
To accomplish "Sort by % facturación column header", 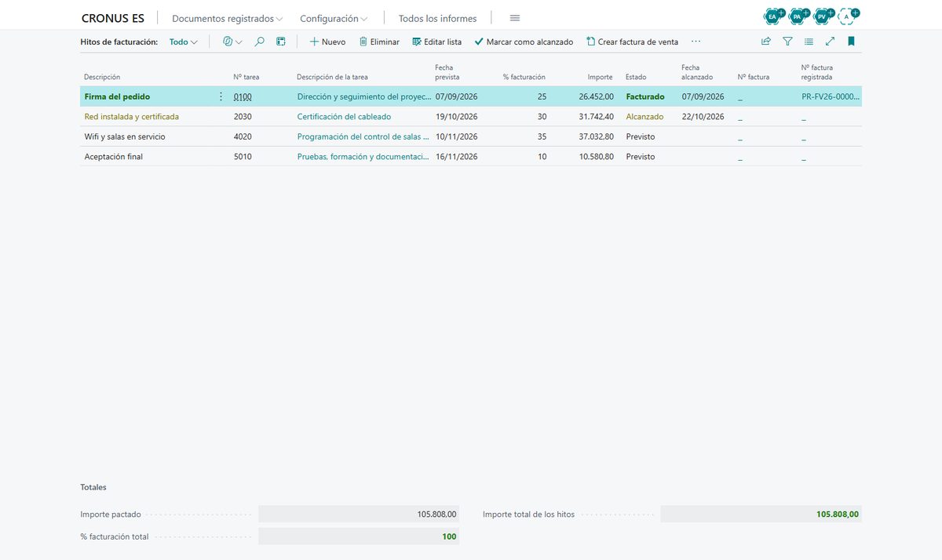I will [x=524, y=77].
